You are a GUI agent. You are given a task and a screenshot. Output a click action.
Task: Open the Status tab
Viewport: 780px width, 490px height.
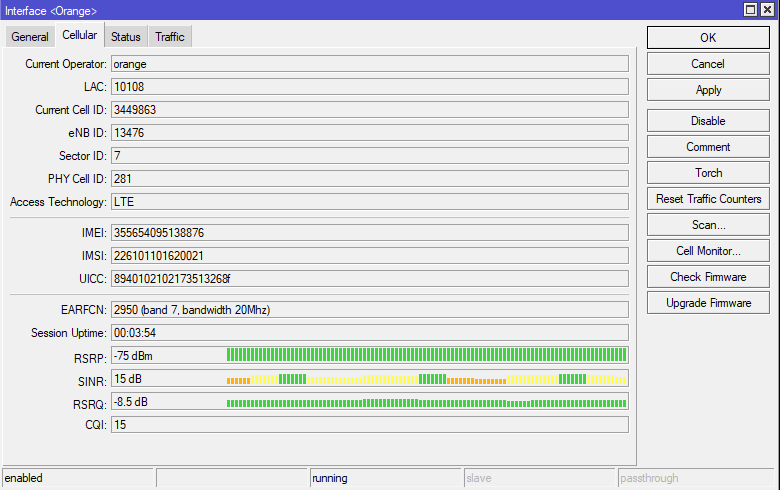tap(126, 37)
